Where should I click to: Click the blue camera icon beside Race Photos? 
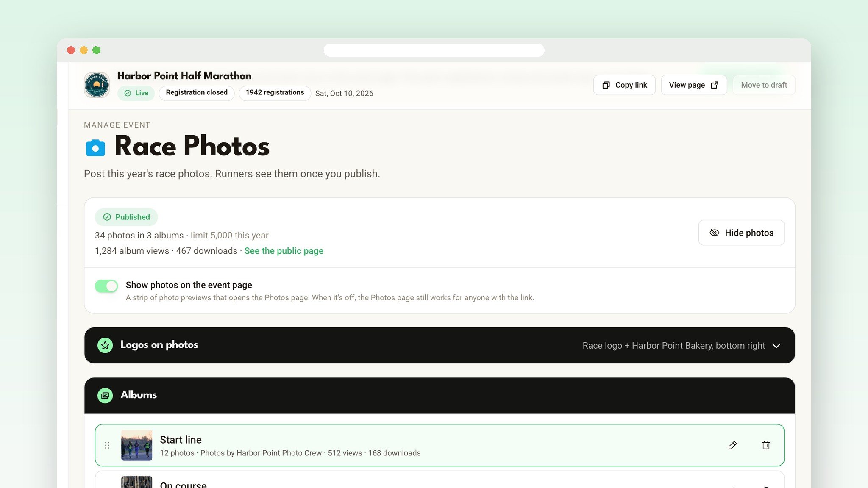point(95,148)
